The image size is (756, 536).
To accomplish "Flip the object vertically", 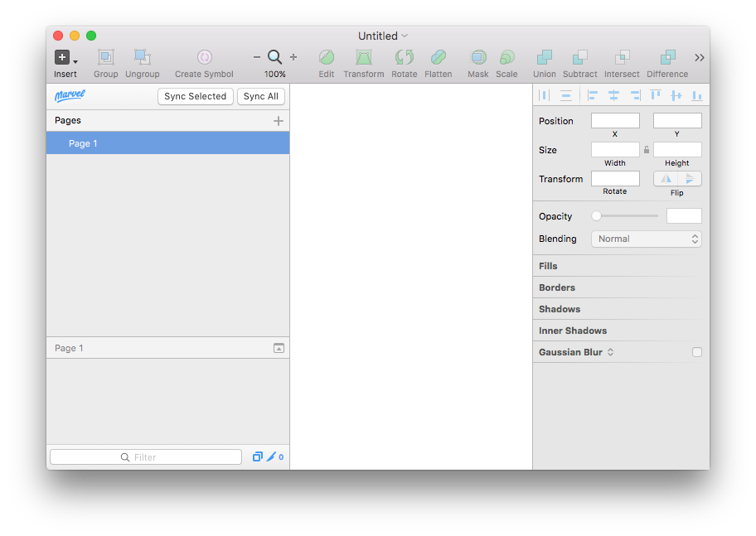I will [x=690, y=179].
